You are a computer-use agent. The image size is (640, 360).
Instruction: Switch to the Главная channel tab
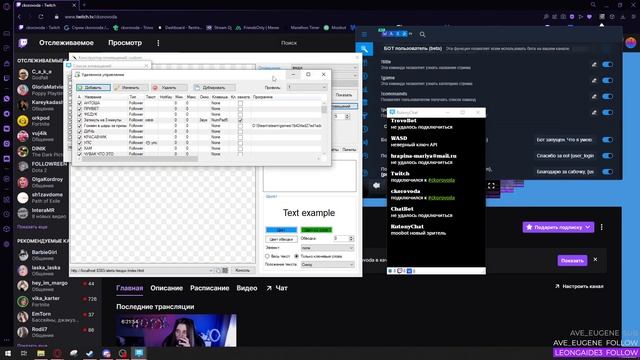(129, 288)
